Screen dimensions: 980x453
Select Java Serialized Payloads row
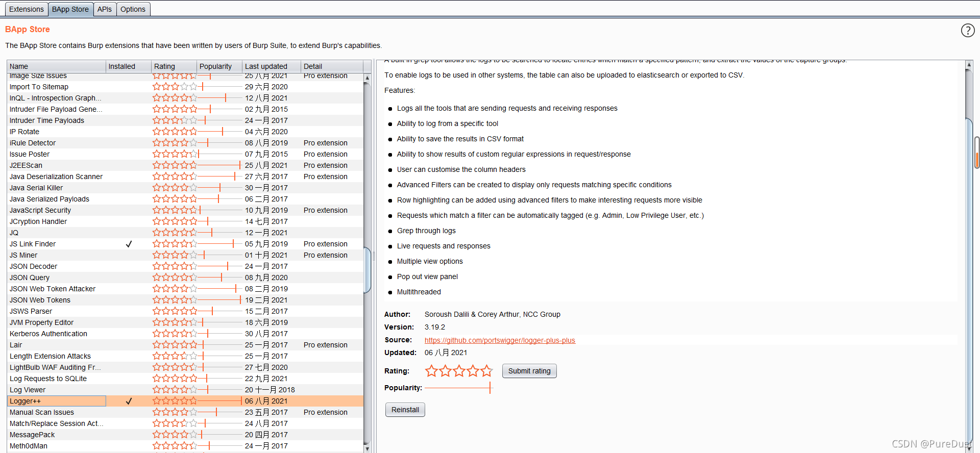[186, 199]
